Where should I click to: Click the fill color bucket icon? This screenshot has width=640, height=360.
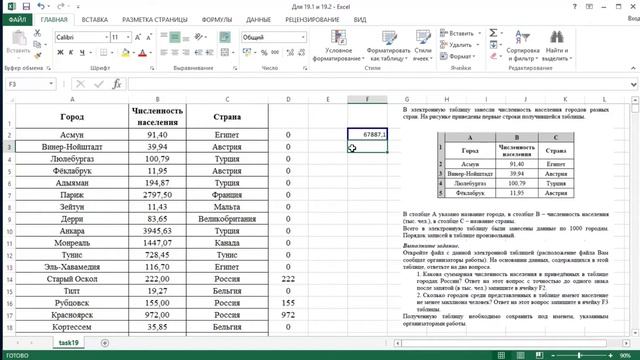pos(125,52)
